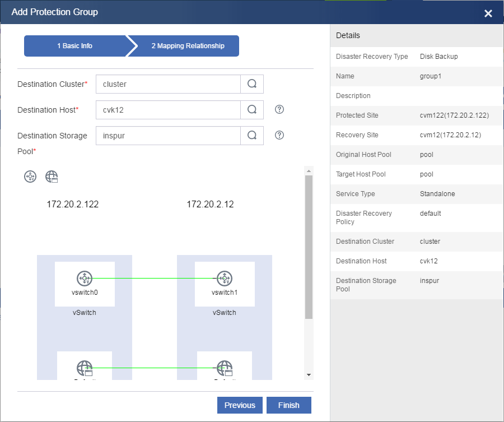The image size is (504, 422).
Task: Click the Details panel heading
Action: click(348, 35)
